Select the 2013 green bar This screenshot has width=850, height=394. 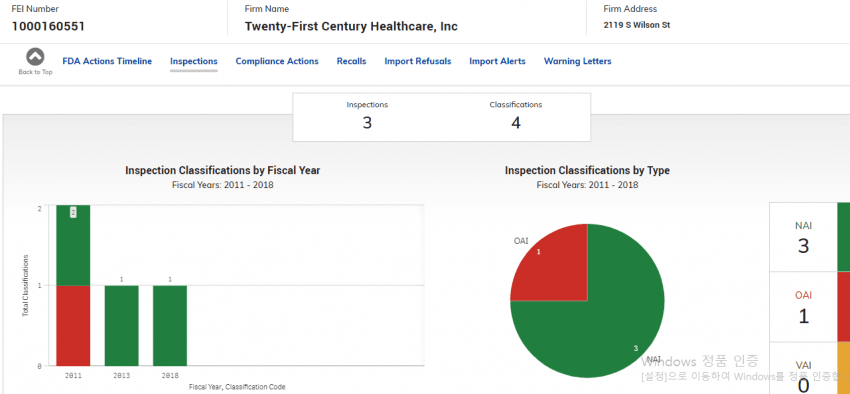pos(121,326)
